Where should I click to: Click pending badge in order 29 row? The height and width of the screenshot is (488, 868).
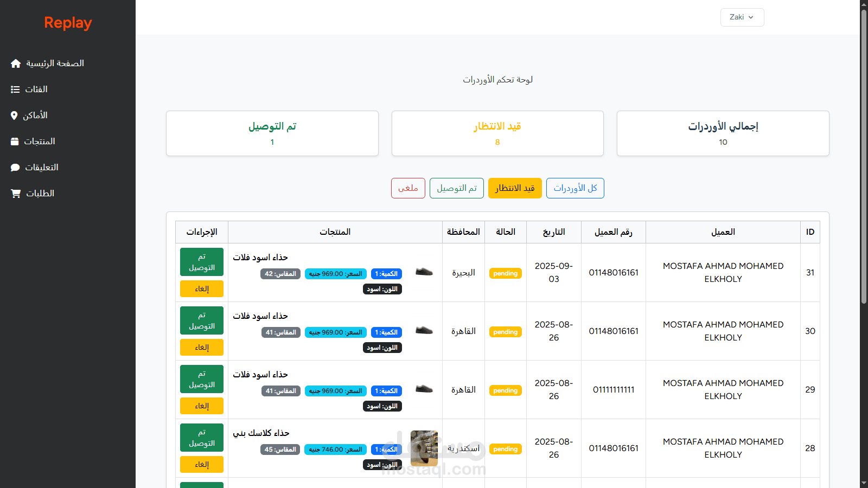point(506,390)
